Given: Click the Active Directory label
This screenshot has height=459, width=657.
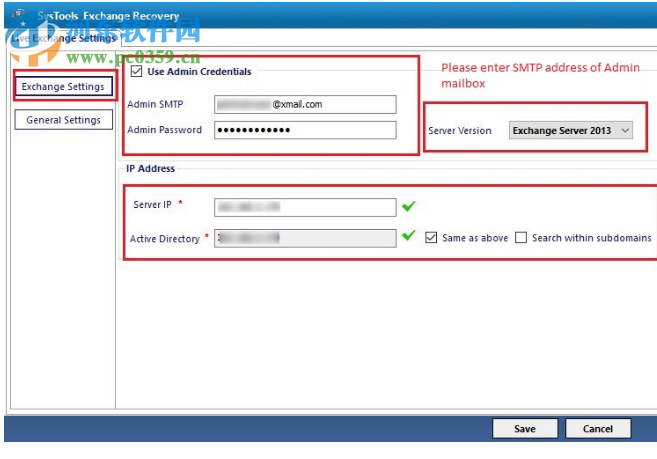Looking at the screenshot, I should (x=165, y=239).
